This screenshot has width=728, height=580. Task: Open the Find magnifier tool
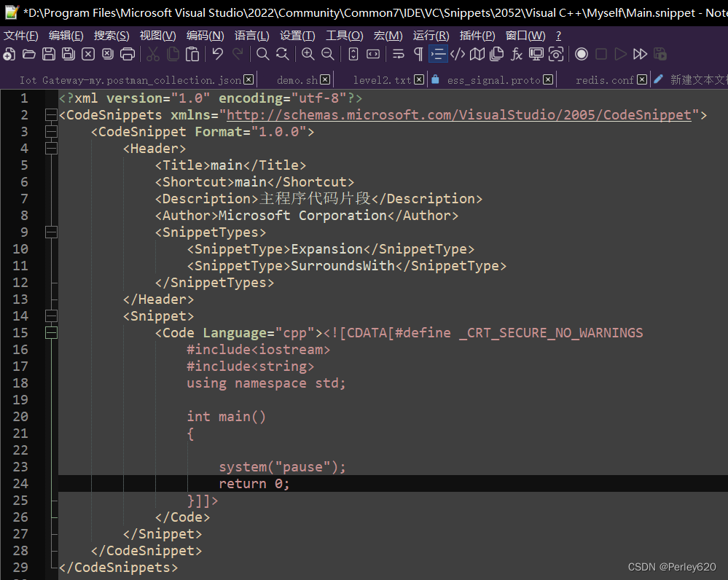tap(263, 55)
